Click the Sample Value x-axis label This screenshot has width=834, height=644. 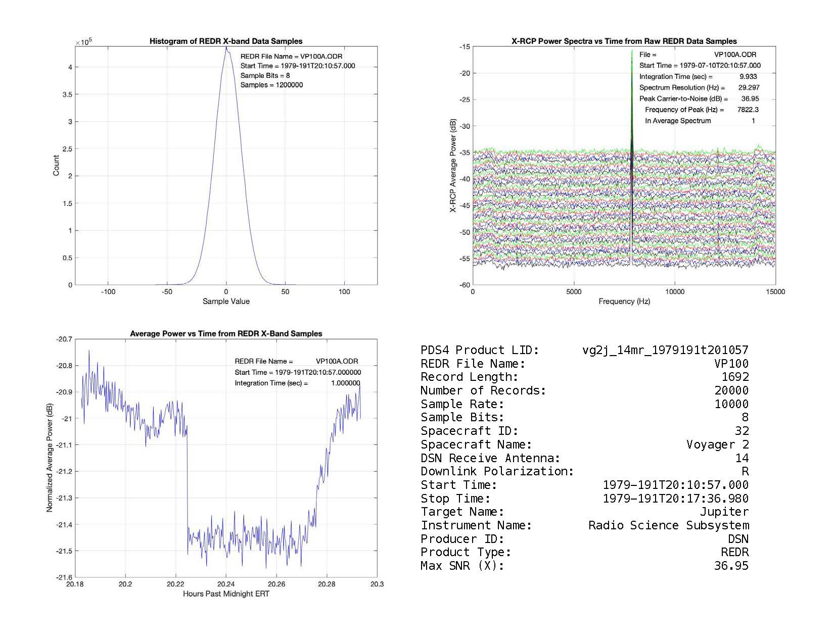pos(226,302)
